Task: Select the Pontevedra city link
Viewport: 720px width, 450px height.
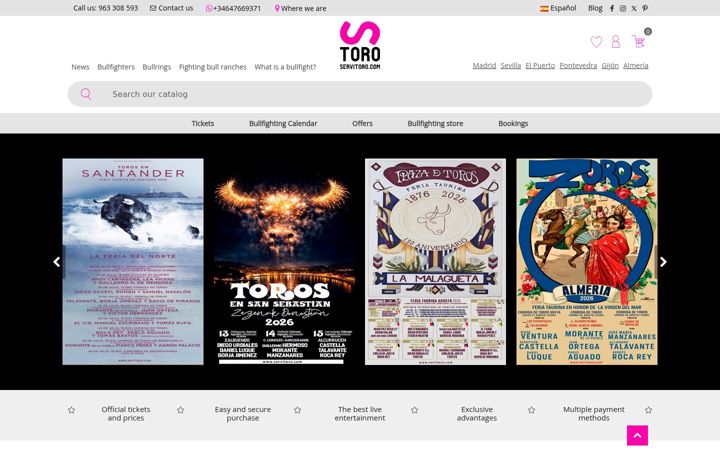Action: coord(578,66)
